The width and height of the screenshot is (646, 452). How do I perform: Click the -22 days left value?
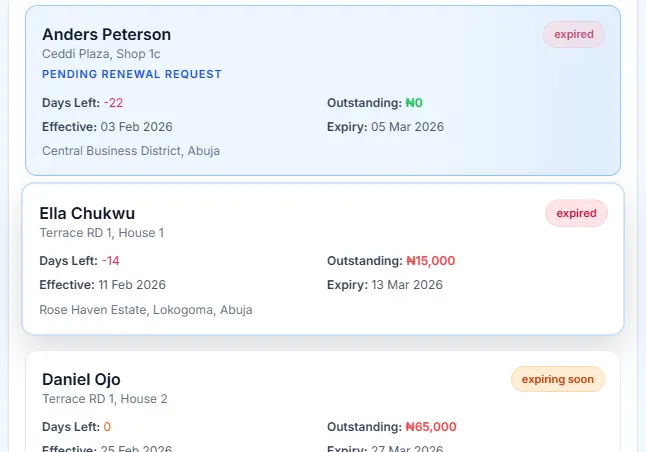pyautogui.click(x=113, y=102)
